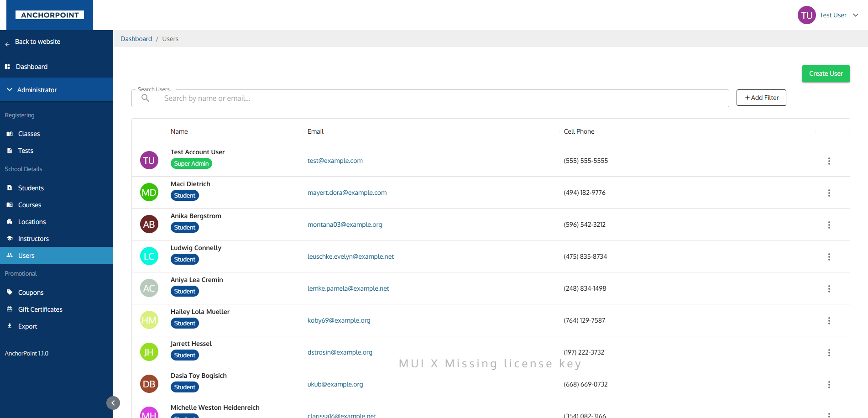868x418 pixels.
Task: Click the Add Filter button
Action: pyautogui.click(x=761, y=98)
